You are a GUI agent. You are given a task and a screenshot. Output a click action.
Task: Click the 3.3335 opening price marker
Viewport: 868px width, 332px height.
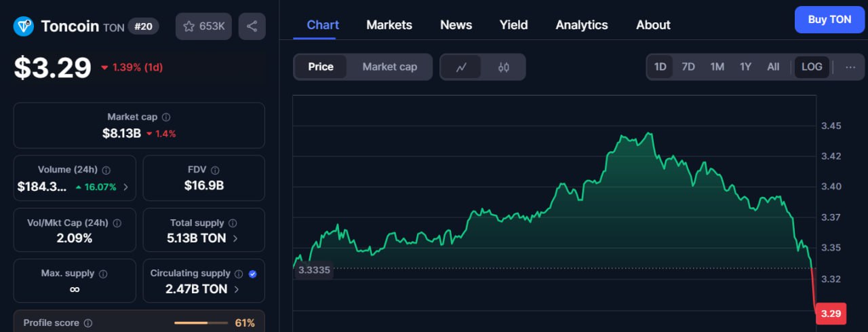[313, 270]
